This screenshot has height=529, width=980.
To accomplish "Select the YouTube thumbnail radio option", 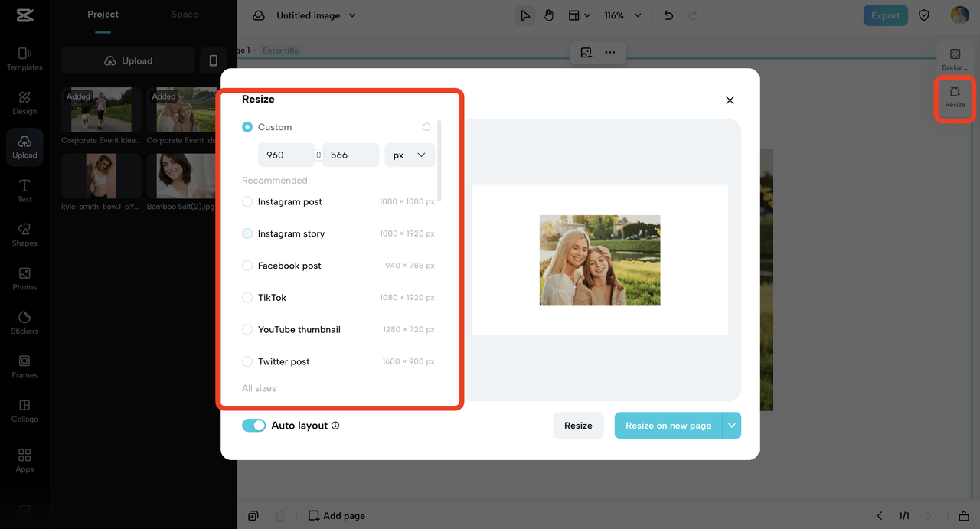I will tap(247, 330).
